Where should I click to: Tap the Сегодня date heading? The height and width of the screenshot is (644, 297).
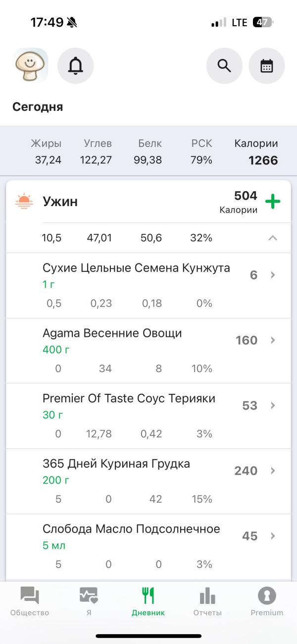click(38, 107)
